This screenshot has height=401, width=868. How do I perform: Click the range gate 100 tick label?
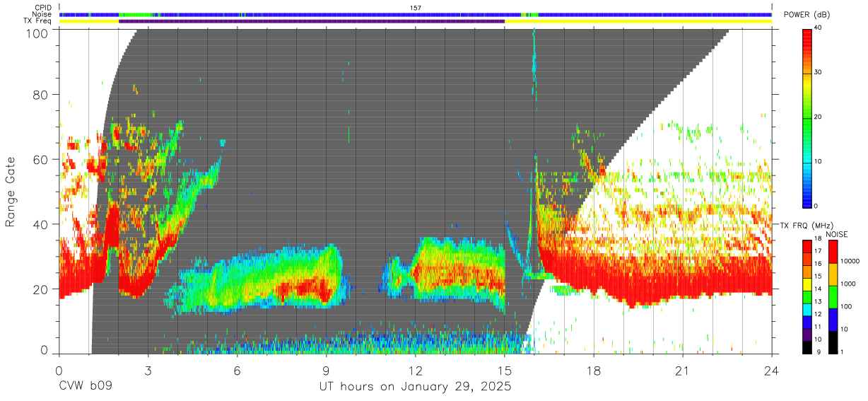[38, 33]
